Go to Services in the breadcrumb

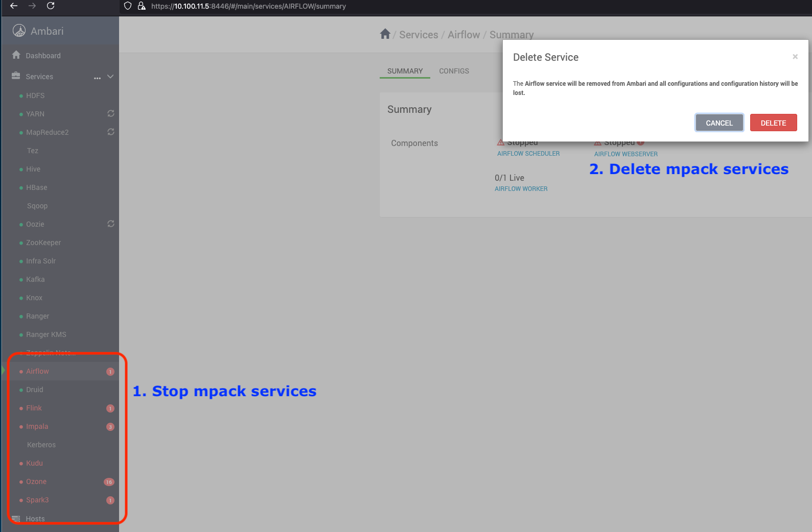419,35
